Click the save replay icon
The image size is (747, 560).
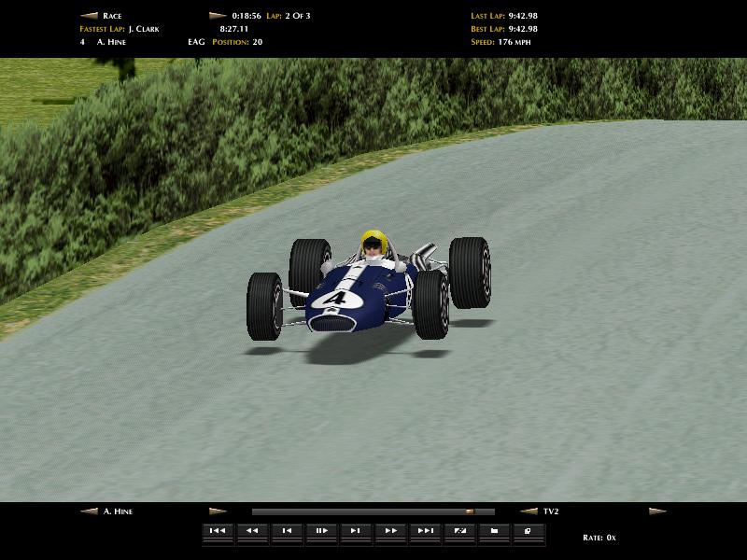click(x=529, y=531)
